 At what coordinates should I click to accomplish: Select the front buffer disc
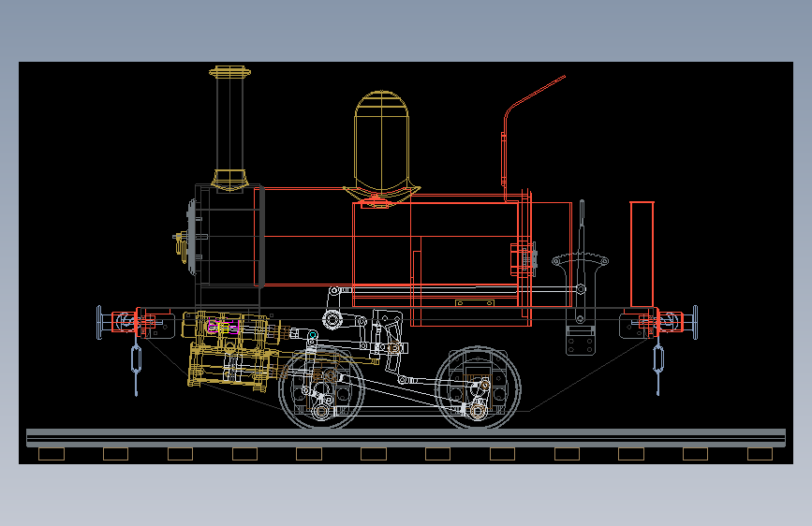pos(99,323)
